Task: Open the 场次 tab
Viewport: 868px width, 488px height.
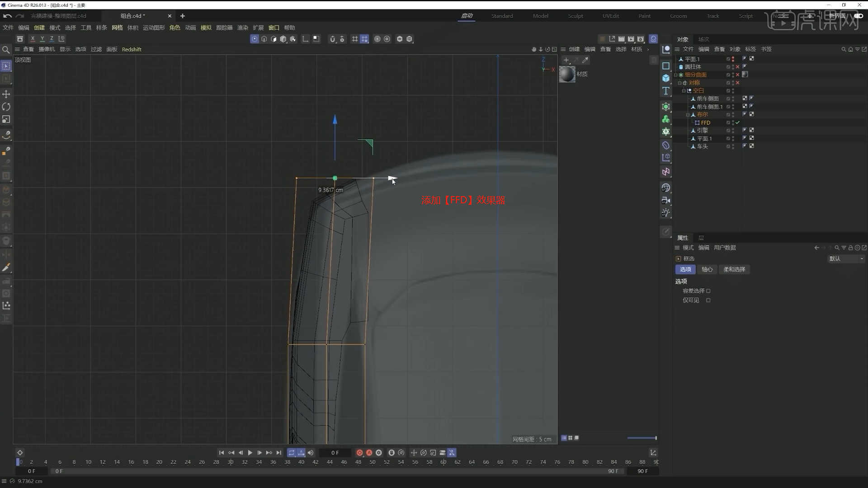Action: click(x=703, y=39)
